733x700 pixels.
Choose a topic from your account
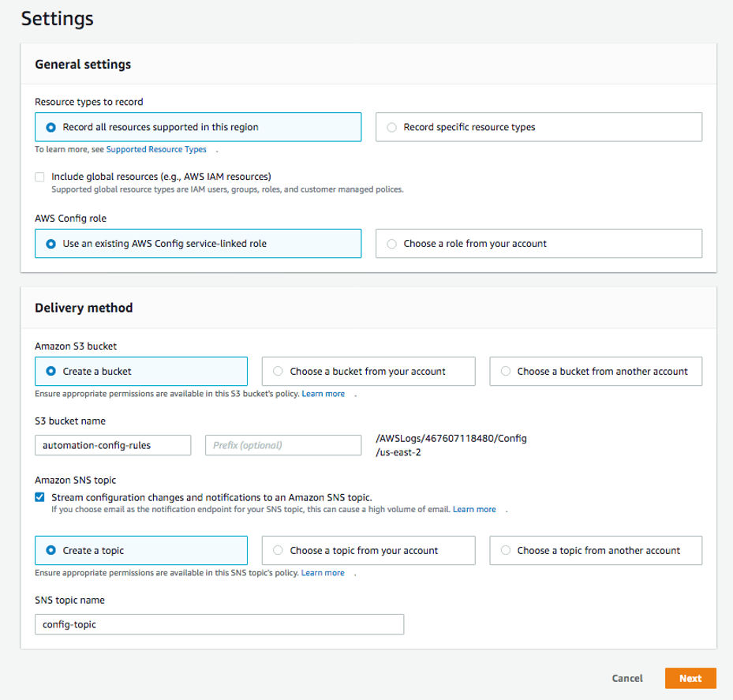coord(278,550)
